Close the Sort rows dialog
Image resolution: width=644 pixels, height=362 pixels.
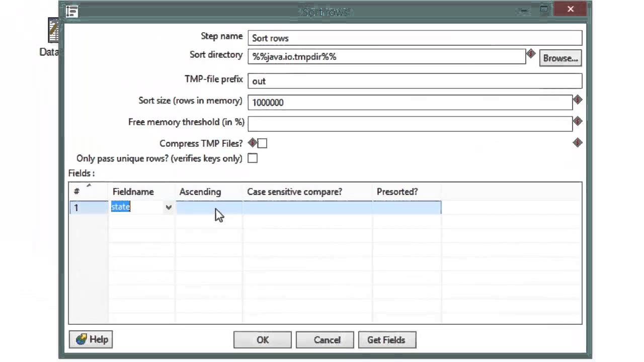point(570,9)
